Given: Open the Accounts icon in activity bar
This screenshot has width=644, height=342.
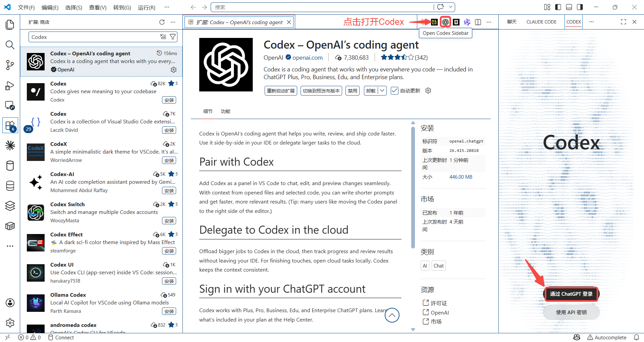Looking at the screenshot, I should [10, 303].
